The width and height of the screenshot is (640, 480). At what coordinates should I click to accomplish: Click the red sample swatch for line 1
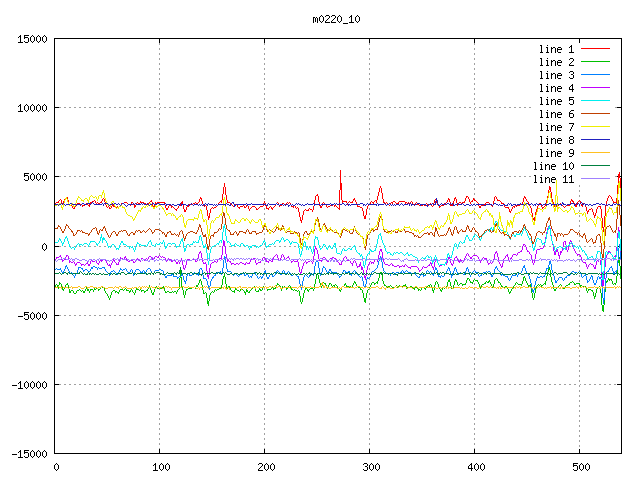(x=596, y=49)
